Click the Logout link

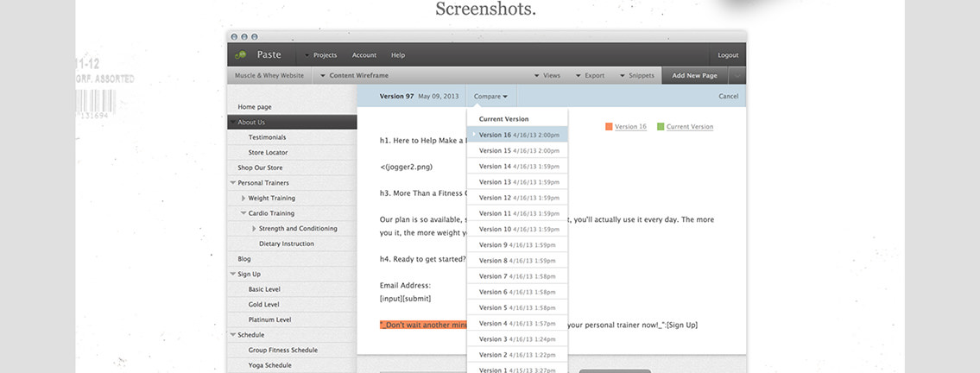click(x=728, y=55)
